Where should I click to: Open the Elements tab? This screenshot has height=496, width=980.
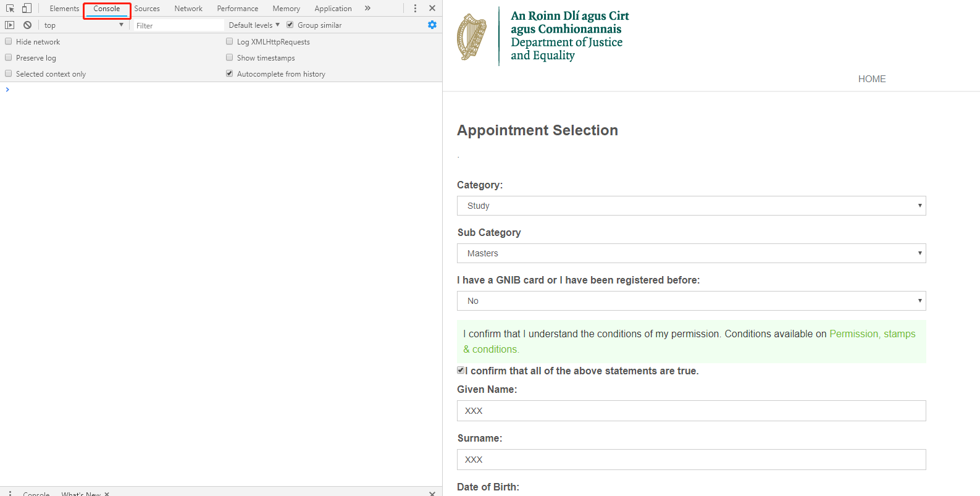(64, 9)
